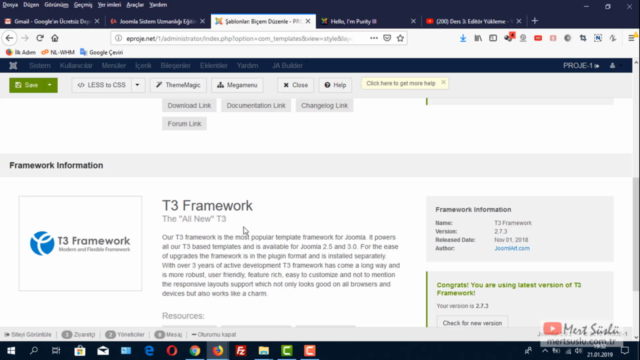Open File Explorer from taskbar
The image size is (640, 360).
(x=264, y=351)
